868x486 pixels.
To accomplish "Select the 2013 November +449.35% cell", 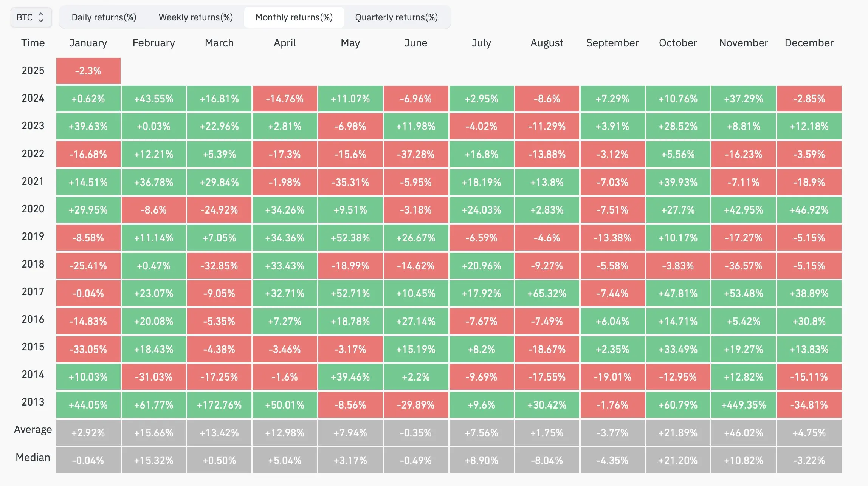I will 743,405.
